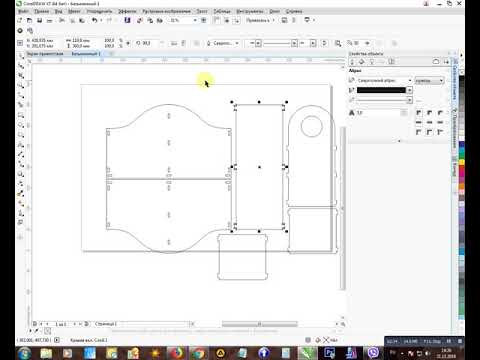
Task: Select the Zoom tool in toolbox
Action: click(x=21, y=85)
